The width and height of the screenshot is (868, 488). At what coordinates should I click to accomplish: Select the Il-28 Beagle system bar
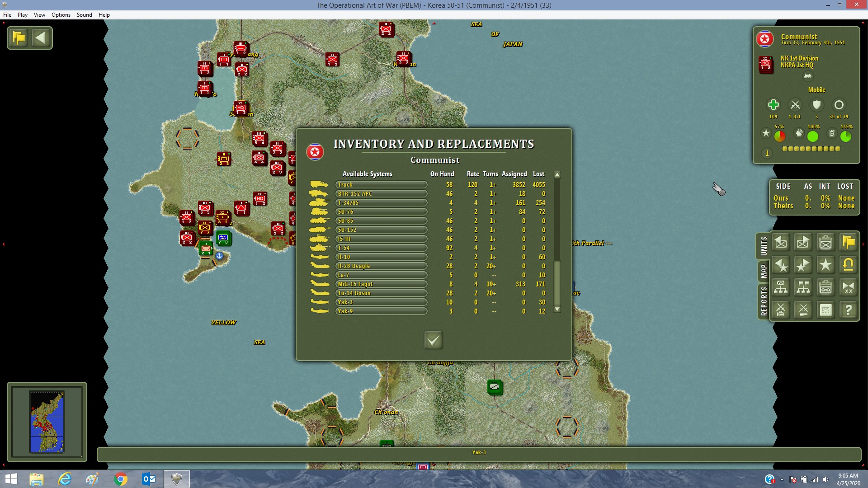click(x=381, y=266)
